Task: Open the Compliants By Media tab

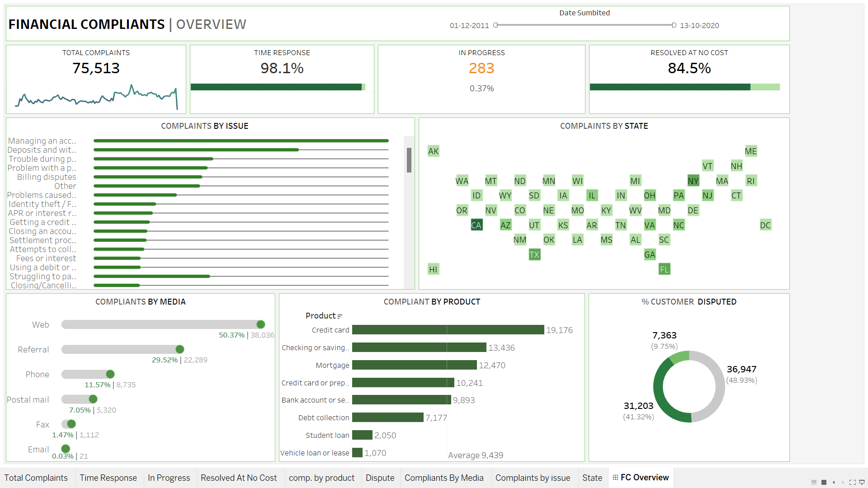Action: [x=444, y=478]
